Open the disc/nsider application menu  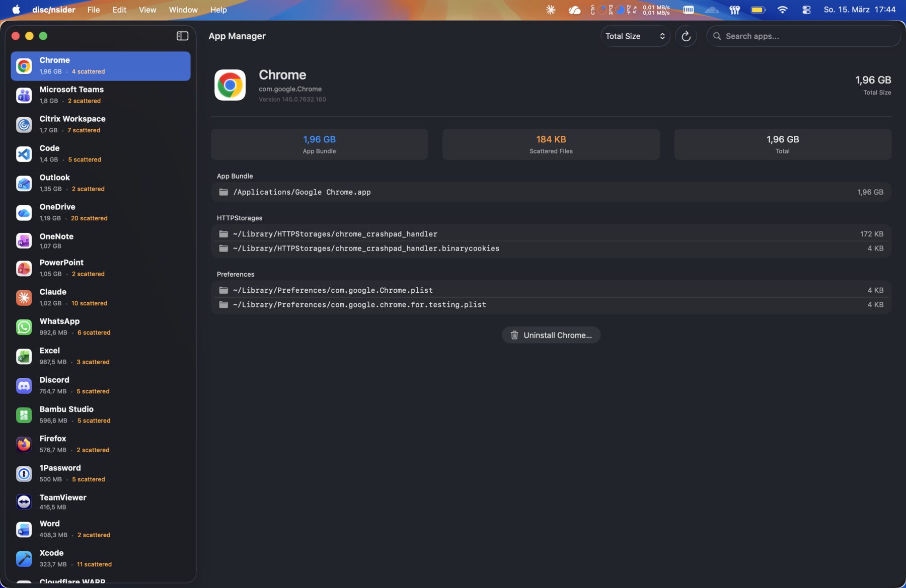pos(54,10)
